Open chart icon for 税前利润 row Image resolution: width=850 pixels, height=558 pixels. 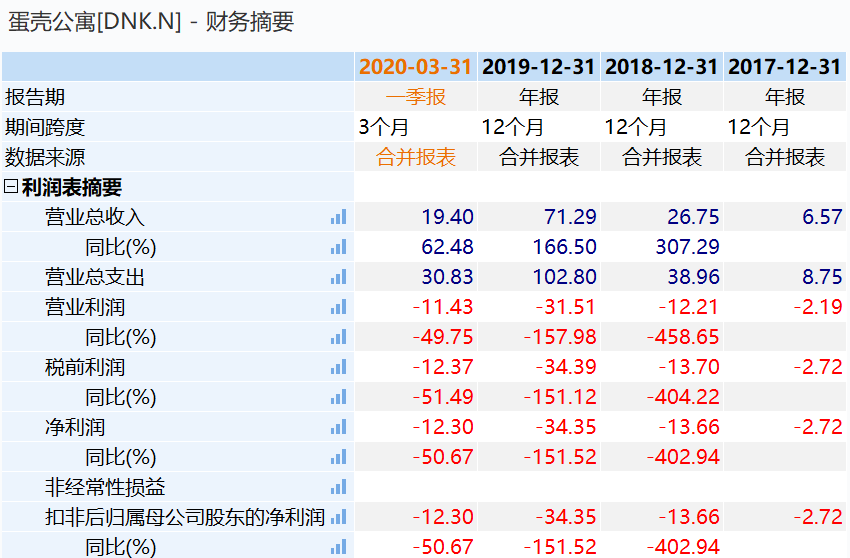[338, 367]
